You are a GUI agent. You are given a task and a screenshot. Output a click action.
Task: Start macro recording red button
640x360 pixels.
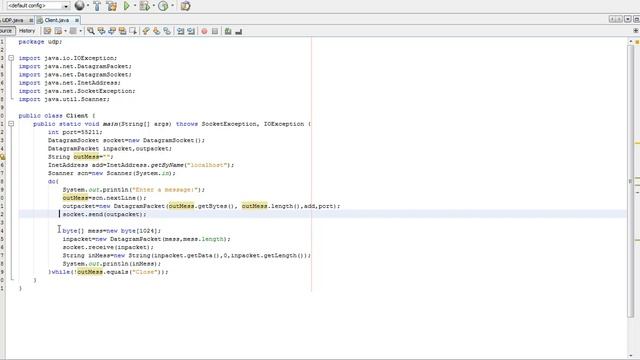click(x=204, y=31)
